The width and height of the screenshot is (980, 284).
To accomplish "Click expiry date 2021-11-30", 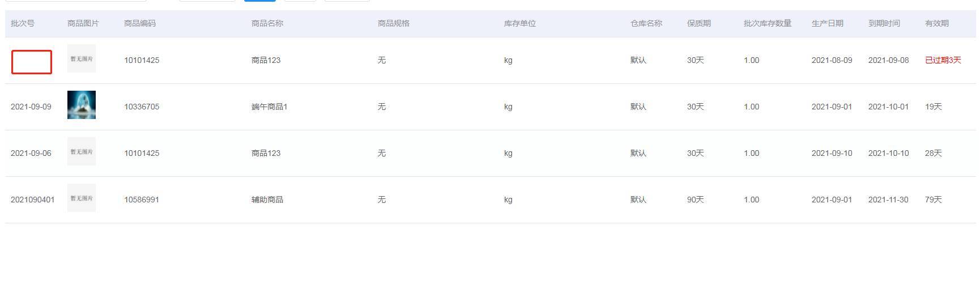I will point(888,200).
